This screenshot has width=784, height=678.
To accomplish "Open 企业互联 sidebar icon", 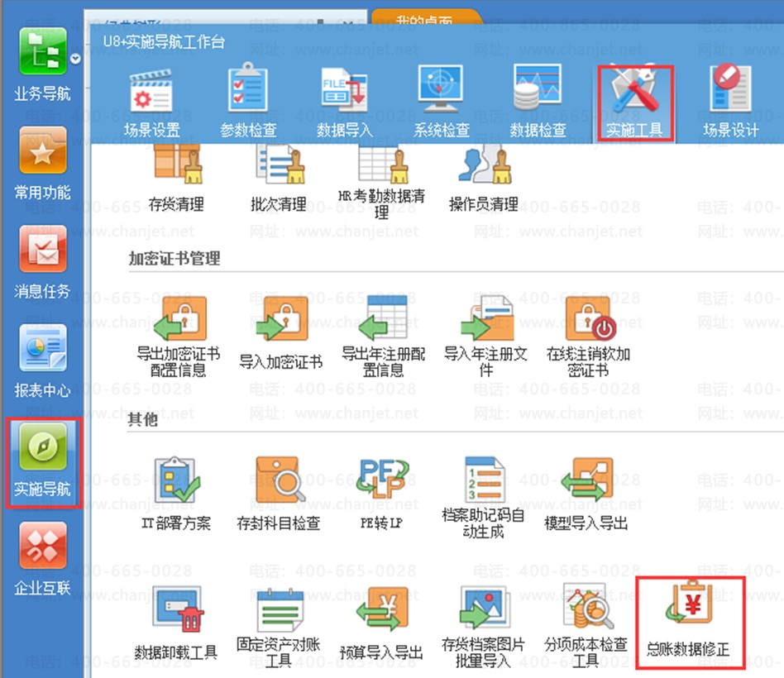I will pos(42,559).
